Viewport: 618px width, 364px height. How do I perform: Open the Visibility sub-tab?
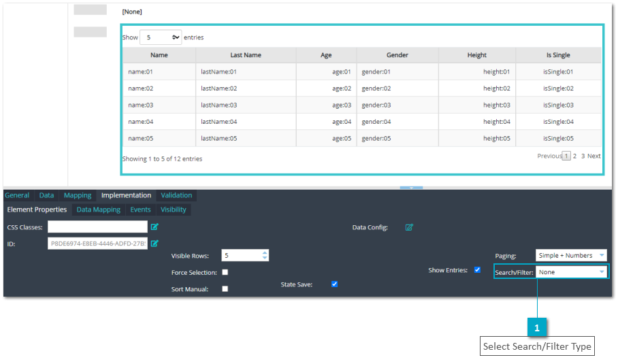point(173,210)
